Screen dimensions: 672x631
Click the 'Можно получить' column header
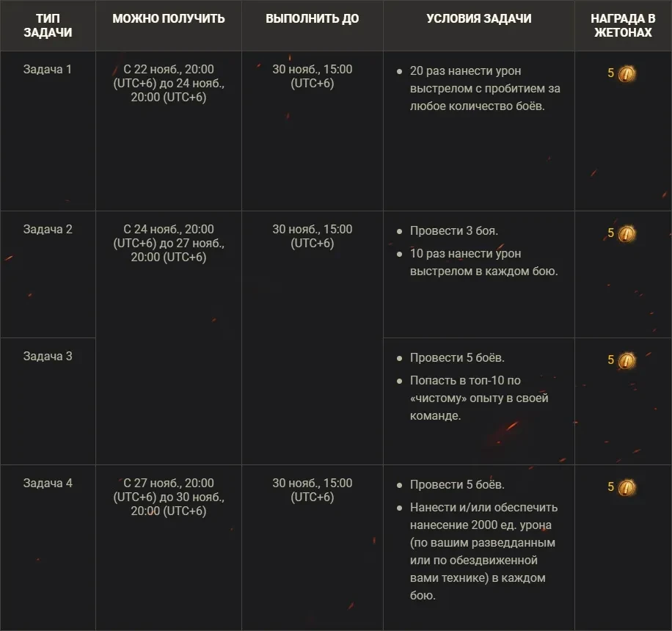coord(169,18)
